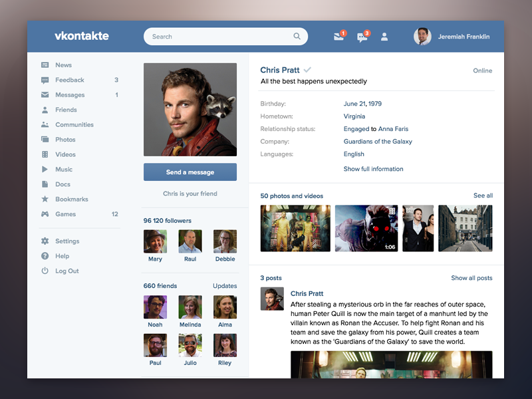
Task: Click the Photos icon in sidebar
Action: click(x=45, y=139)
